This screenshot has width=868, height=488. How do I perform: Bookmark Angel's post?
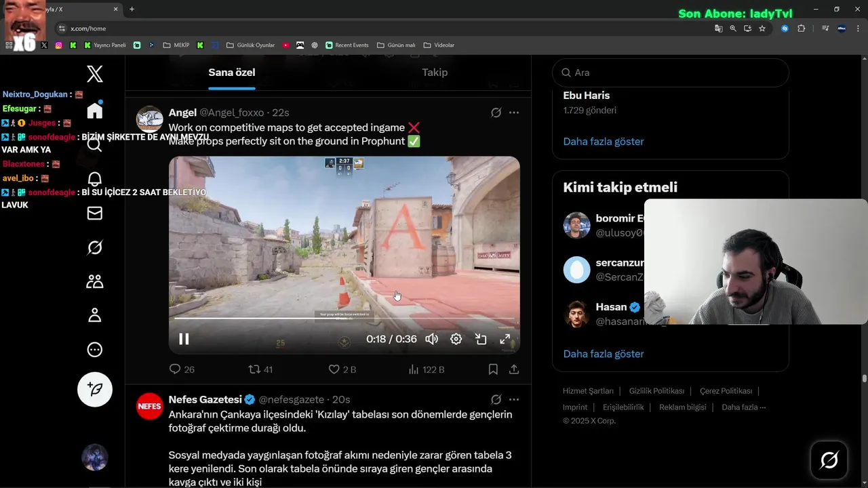point(493,369)
